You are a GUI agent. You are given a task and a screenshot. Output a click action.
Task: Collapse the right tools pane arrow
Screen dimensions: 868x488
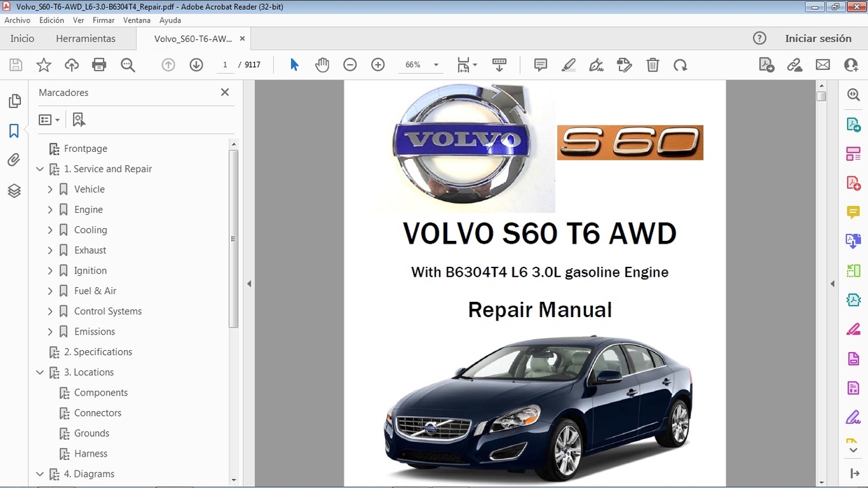832,284
